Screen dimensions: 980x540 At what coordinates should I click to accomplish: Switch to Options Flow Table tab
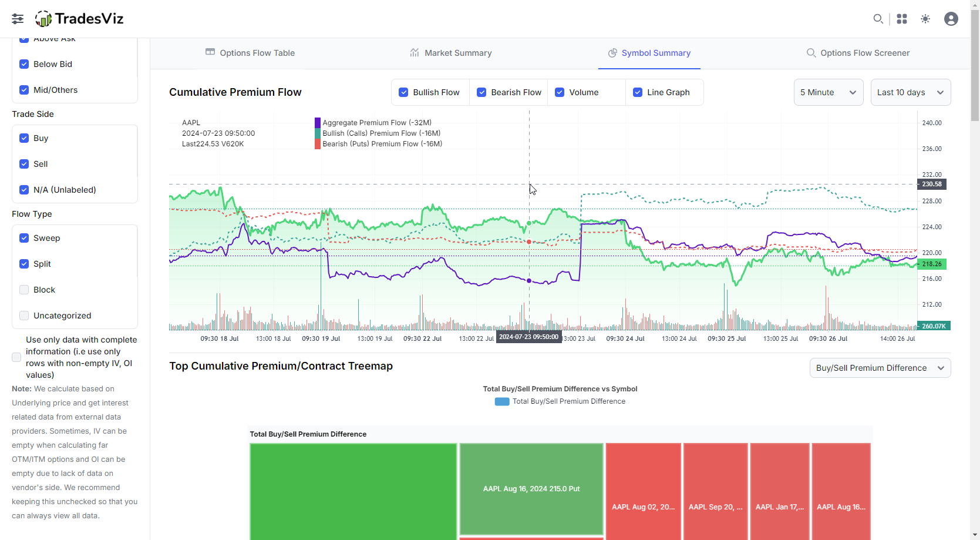[x=250, y=53]
